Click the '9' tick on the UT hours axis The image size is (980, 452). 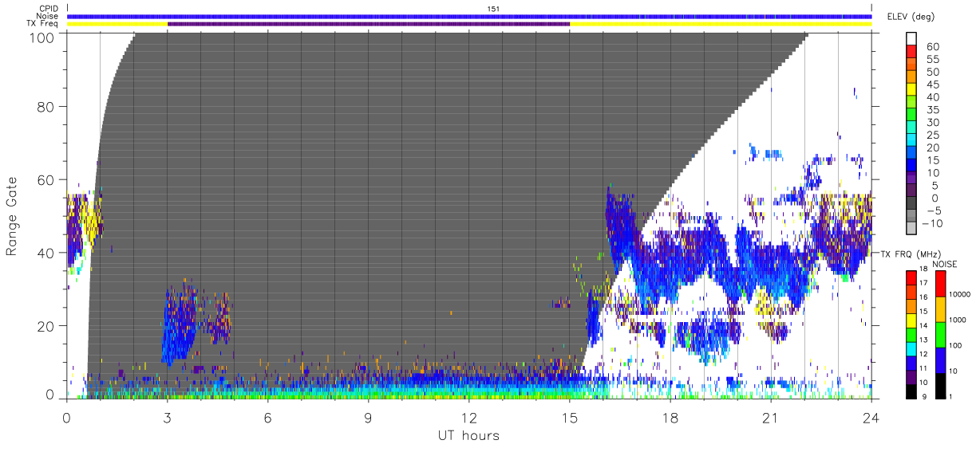[x=369, y=417]
